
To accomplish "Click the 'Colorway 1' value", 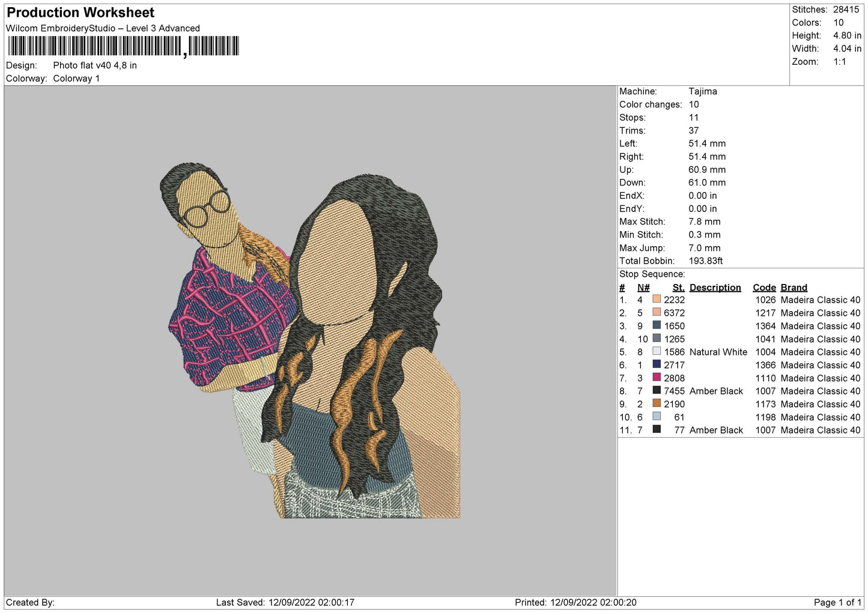I will coord(76,79).
